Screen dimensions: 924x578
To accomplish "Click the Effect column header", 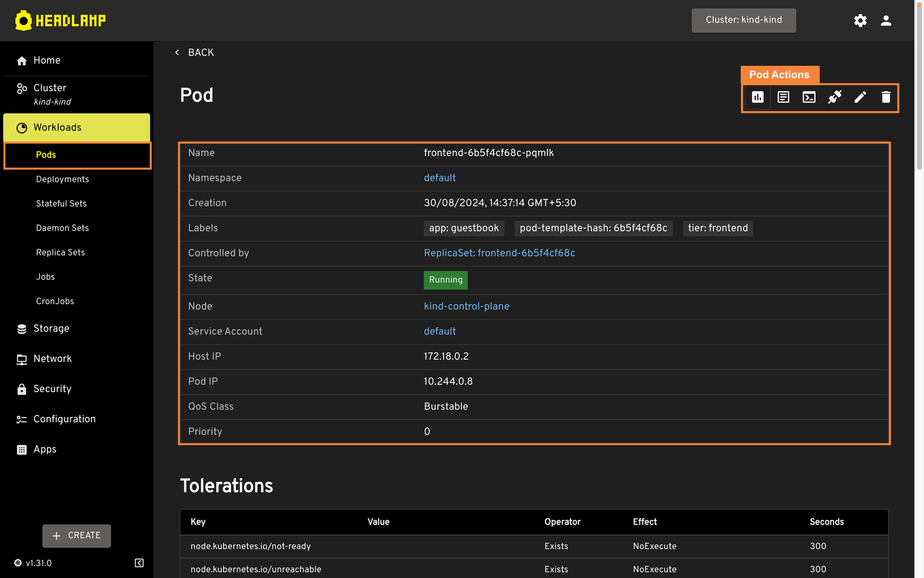I will click(645, 522).
